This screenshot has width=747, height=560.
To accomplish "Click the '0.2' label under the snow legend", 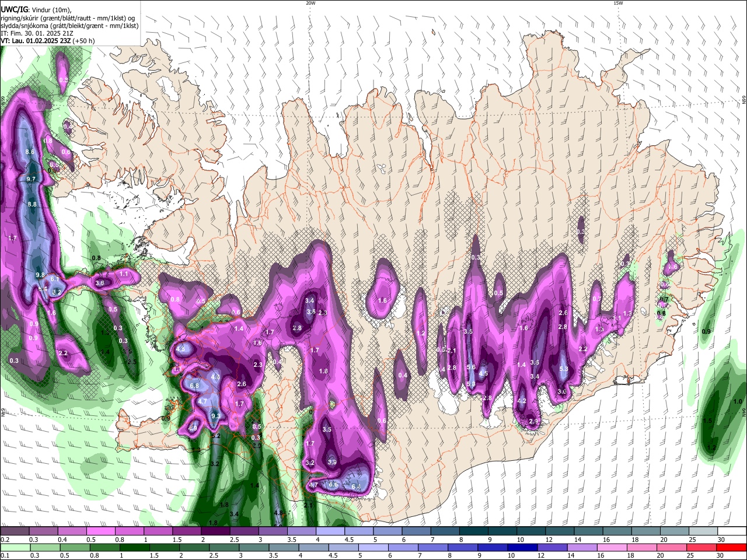I will (4, 540).
